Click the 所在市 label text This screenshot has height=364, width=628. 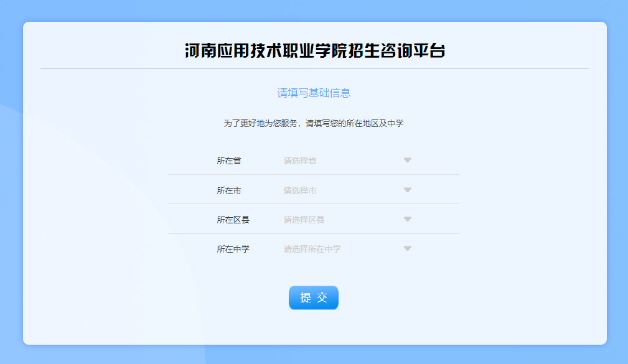coord(229,190)
